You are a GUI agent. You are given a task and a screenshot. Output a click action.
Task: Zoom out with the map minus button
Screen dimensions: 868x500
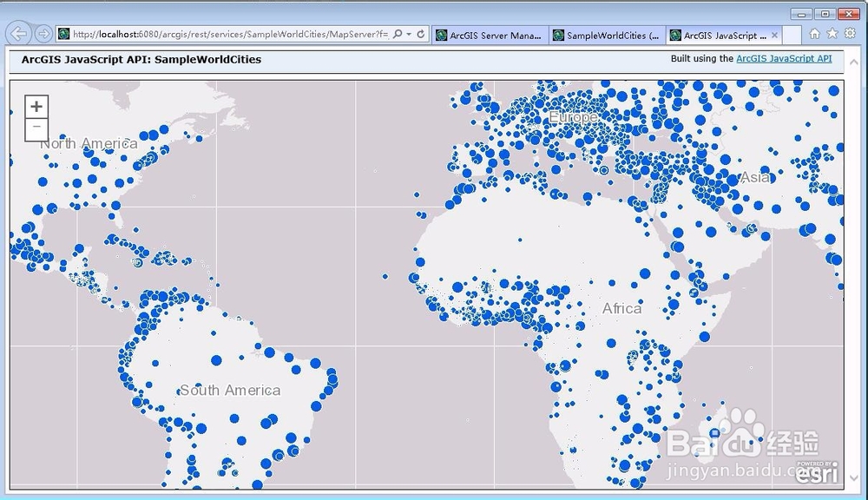(x=36, y=129)
